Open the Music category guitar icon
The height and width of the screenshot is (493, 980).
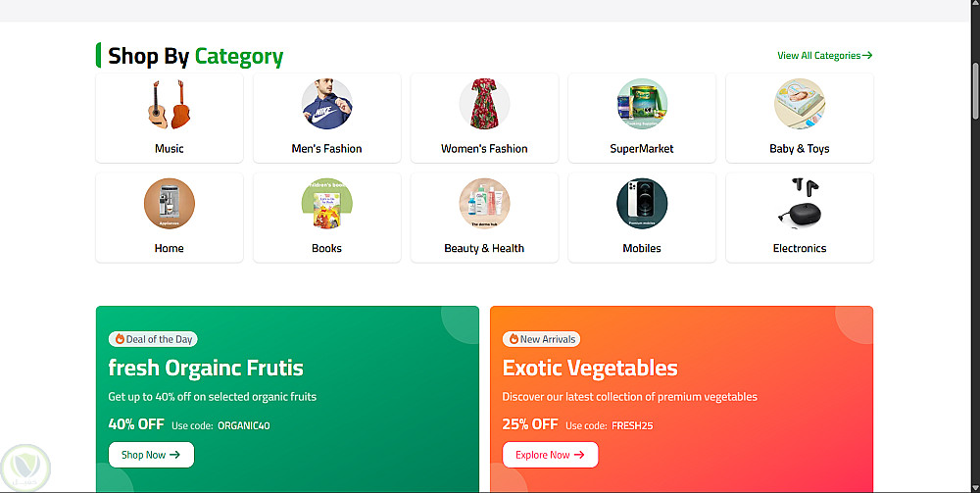point(170,104)
